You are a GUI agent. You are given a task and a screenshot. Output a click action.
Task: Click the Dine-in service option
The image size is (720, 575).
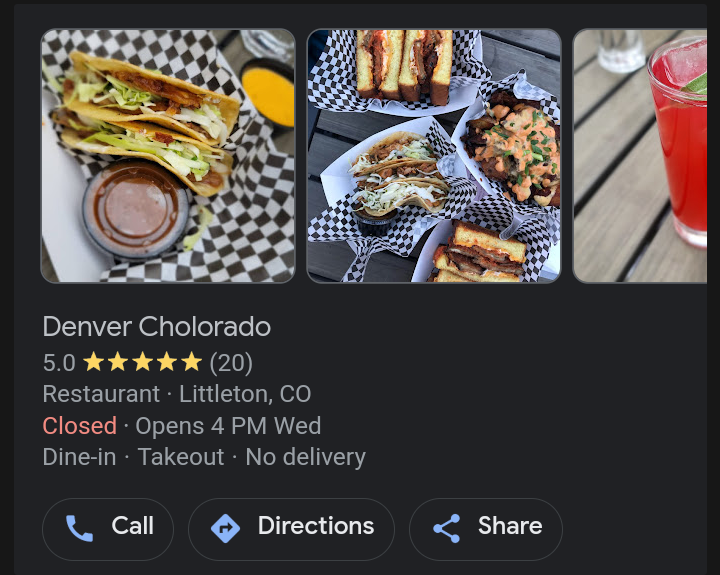click(x=79, y=457)
